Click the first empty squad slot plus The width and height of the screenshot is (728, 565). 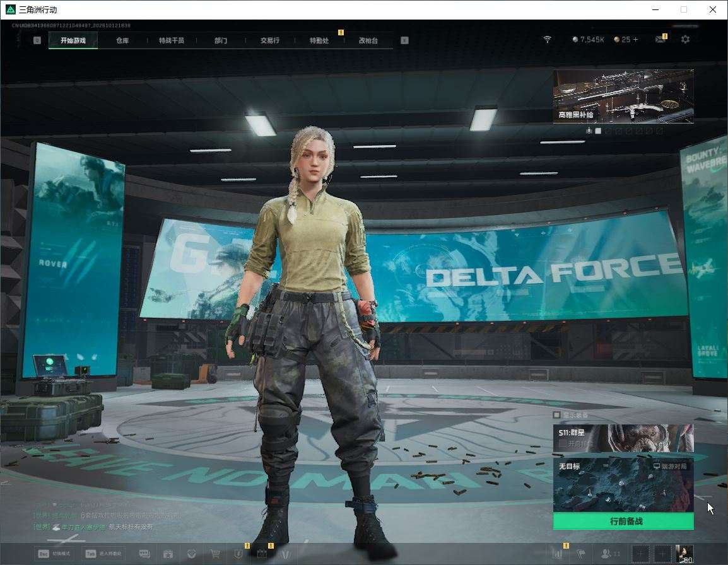coord(641,554)
